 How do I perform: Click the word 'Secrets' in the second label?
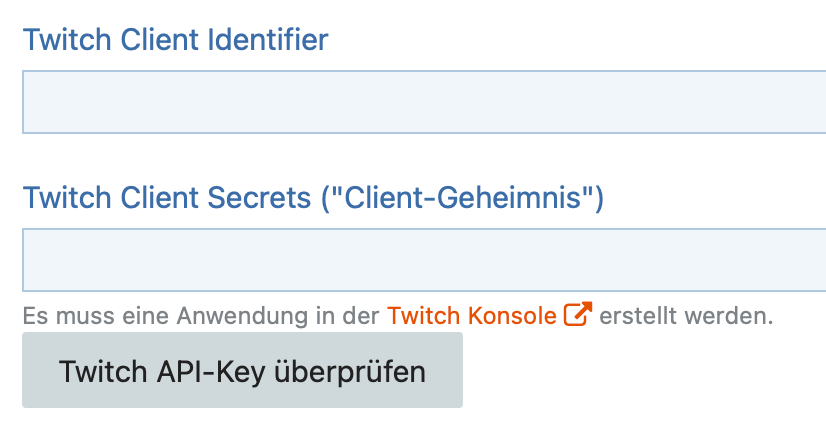point(259,198)
